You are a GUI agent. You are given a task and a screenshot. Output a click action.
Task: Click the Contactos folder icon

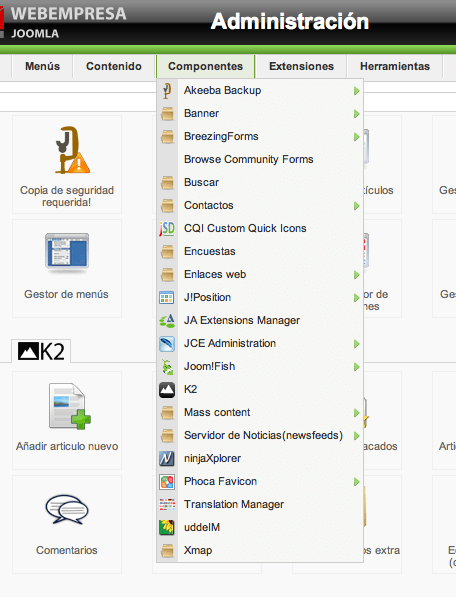click(x=167, y=206)
